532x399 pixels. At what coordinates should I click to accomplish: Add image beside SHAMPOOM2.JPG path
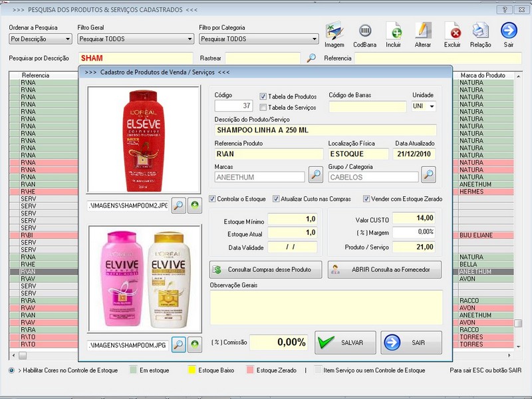(x=195, y=205)
